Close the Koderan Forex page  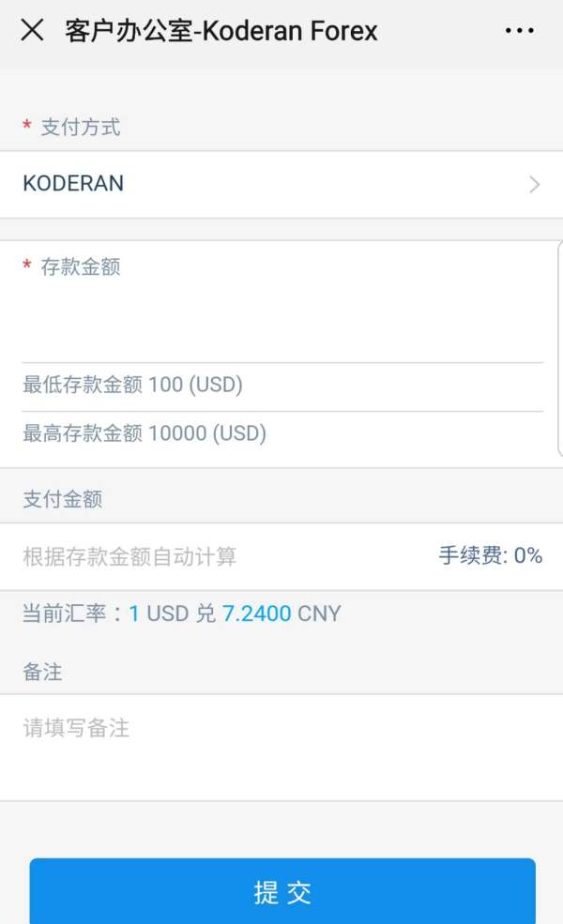tap(32, 31)
